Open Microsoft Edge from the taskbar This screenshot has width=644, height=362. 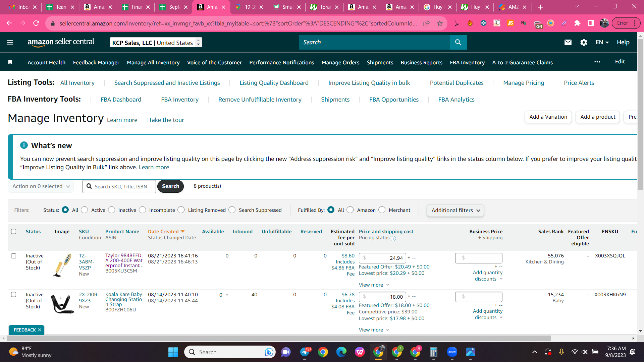click(341, 352)
